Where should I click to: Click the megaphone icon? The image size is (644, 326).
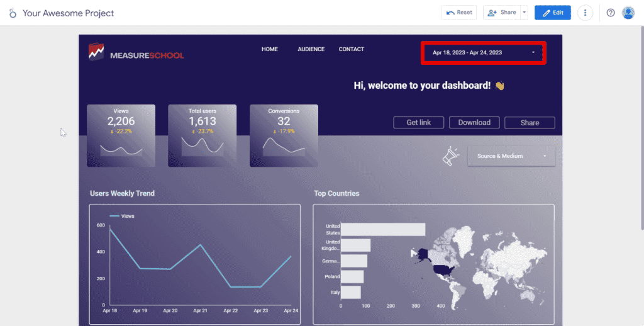click(x=450, y=156)
